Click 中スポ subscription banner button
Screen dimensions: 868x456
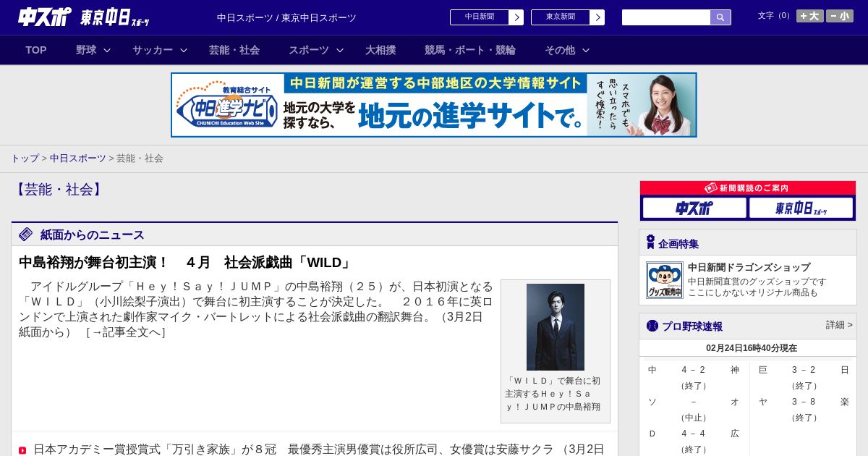(x=694, y=208)
